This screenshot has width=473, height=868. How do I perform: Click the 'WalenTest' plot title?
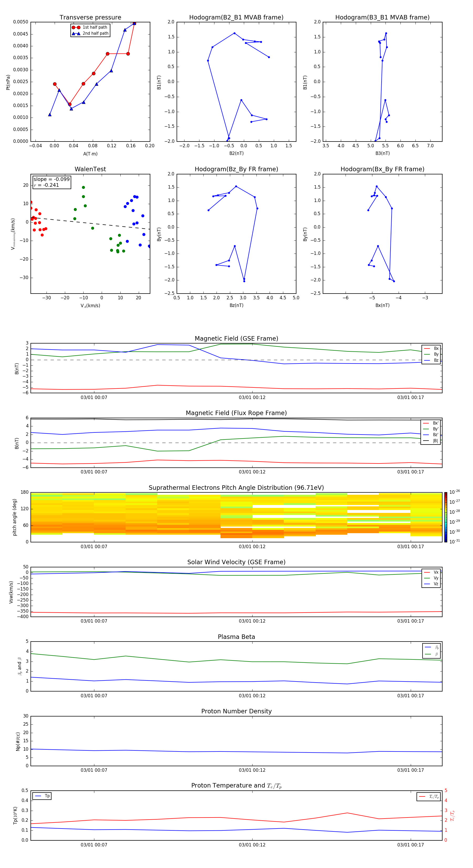[90, 169]
